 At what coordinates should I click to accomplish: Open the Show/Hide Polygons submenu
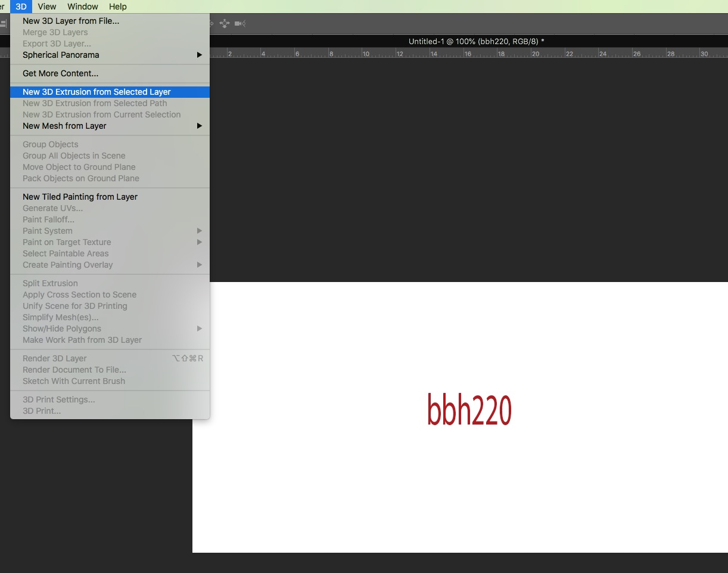110,329
